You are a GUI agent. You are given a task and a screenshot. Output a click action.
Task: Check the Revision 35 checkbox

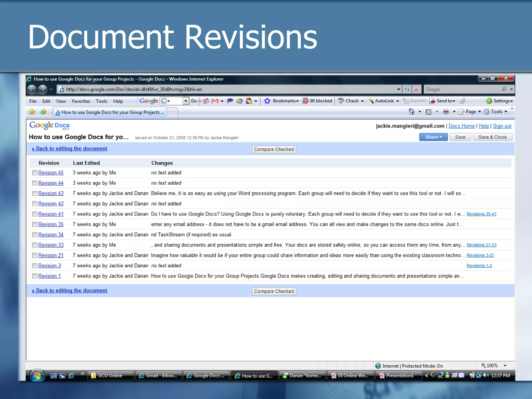(35, 224)
